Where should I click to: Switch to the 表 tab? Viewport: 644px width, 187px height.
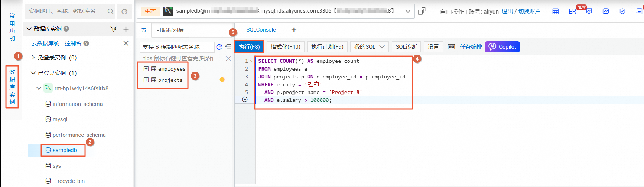pos(144,30)
